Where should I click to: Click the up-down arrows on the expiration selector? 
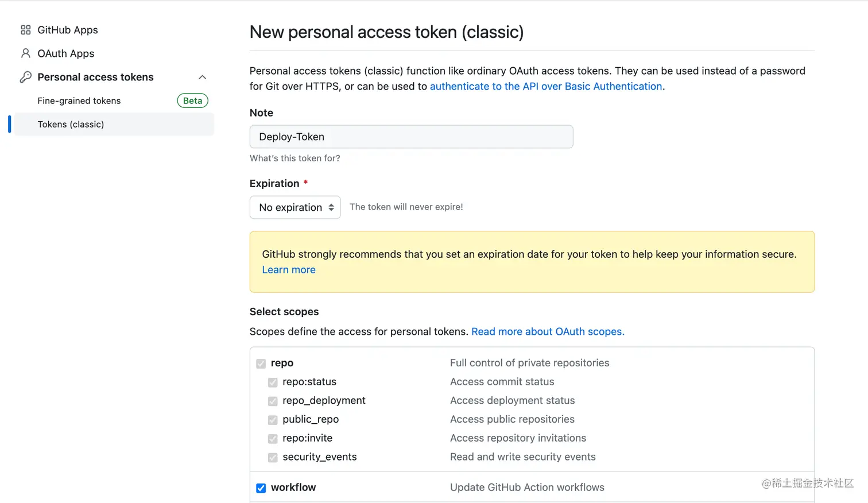click(331, 207)
